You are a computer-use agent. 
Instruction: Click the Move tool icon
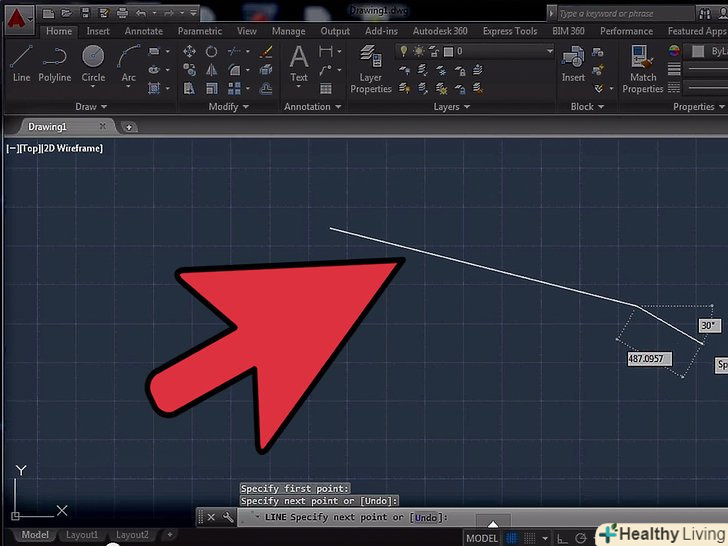(x=189, y=51)
